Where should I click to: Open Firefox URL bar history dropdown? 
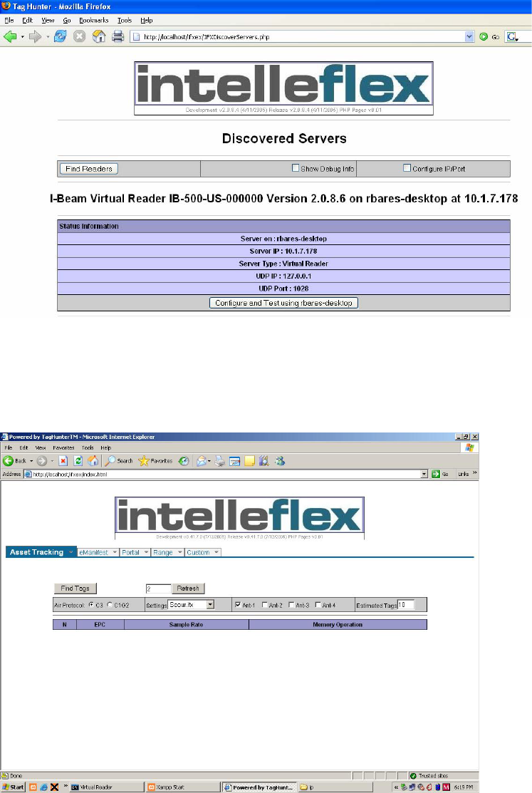tap(469, 36)
